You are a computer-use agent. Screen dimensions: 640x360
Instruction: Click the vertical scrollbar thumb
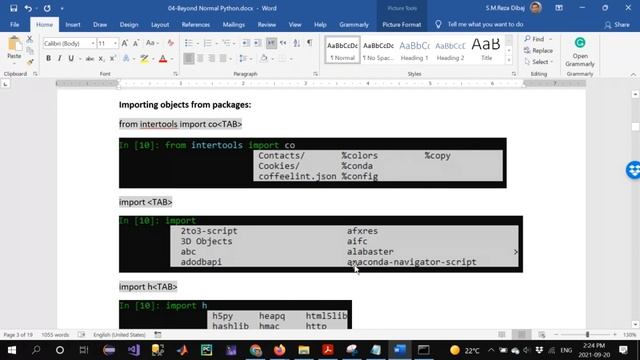point(635,127)
